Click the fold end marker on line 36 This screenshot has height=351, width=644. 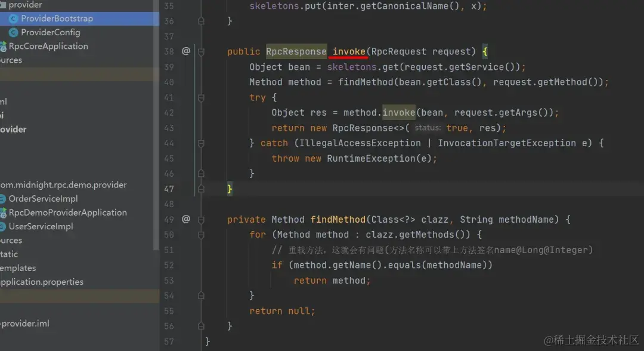(x=201, y=20)
